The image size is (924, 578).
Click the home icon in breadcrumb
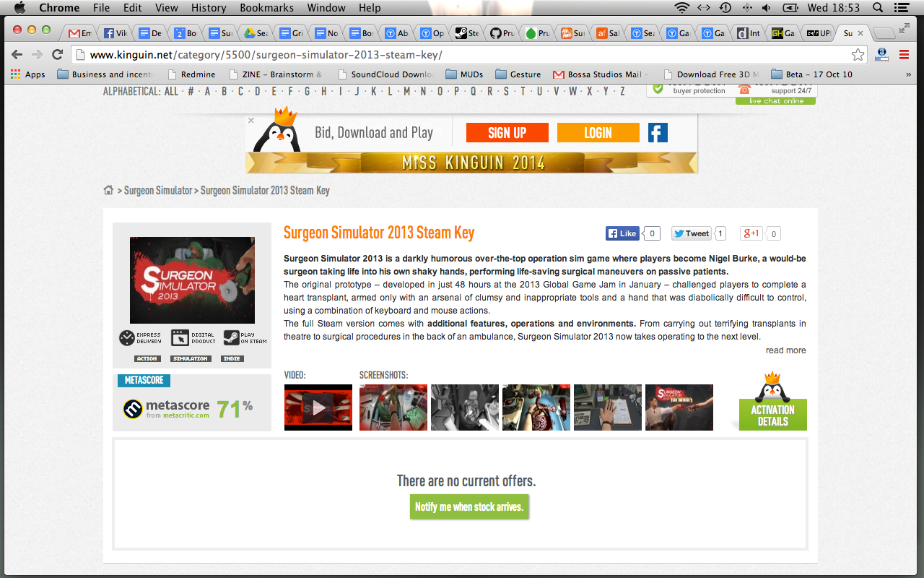click(108, 191)
